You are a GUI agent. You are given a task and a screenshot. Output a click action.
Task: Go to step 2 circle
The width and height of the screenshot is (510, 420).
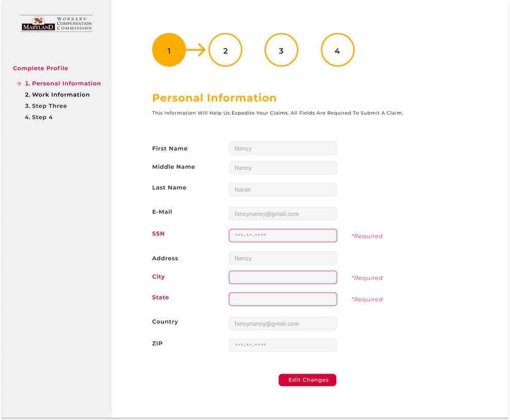225,50
